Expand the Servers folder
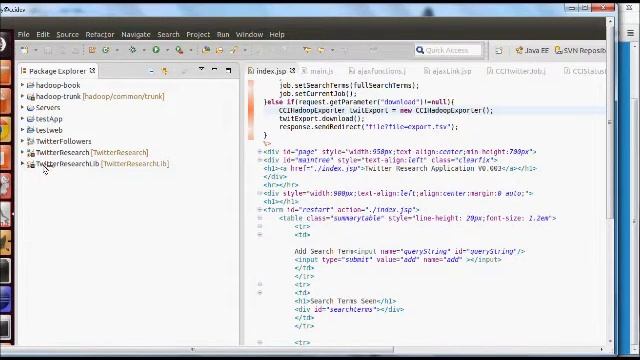 (x=22, y=107)
